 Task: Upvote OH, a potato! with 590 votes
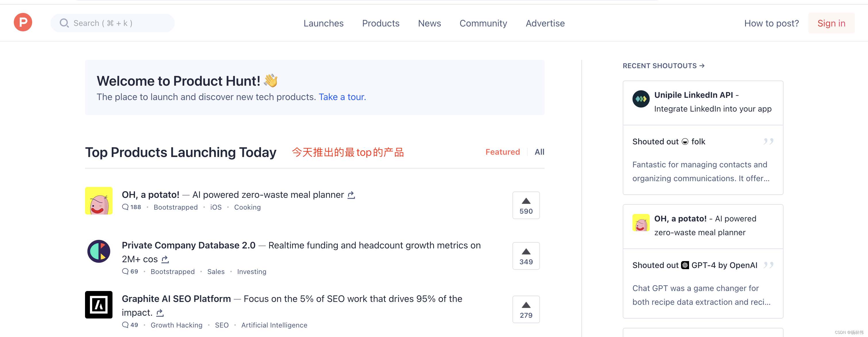(x=526, y=205)
